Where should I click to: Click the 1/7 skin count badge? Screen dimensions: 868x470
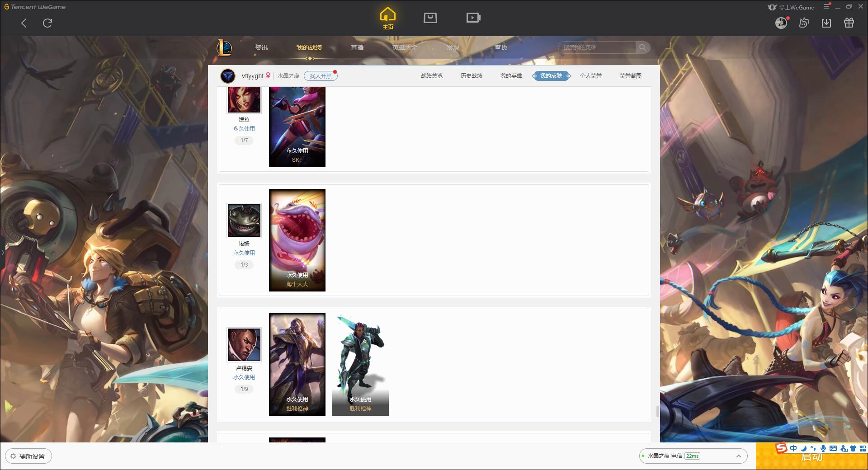click(x=244, y=141)
